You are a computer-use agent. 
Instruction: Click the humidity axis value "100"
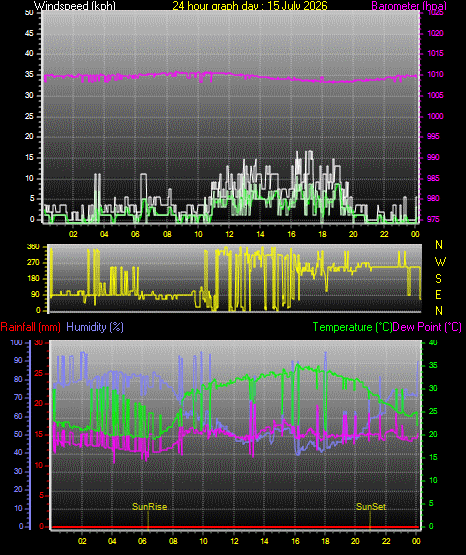(x=16, y=342)
